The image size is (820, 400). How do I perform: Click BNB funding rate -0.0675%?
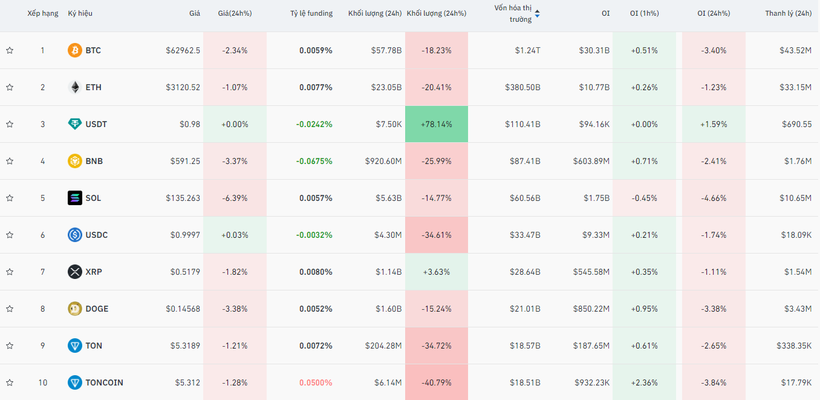(314, 161)
